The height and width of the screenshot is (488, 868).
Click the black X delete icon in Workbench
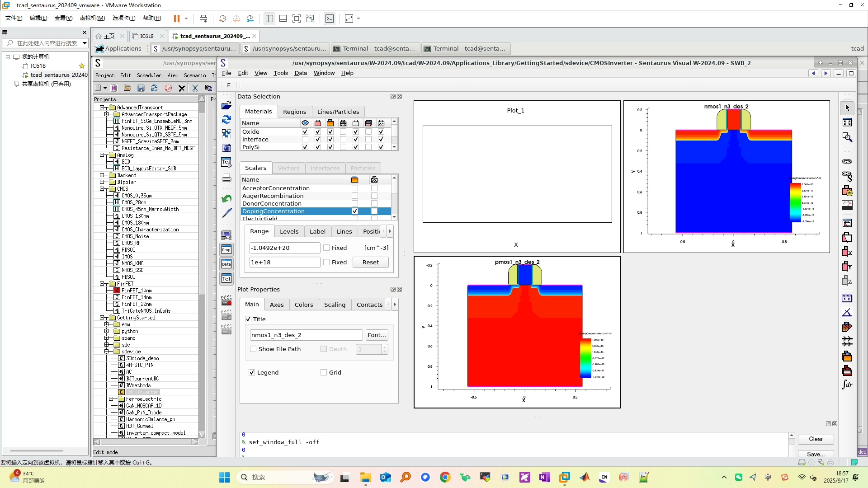pos(182,88)
